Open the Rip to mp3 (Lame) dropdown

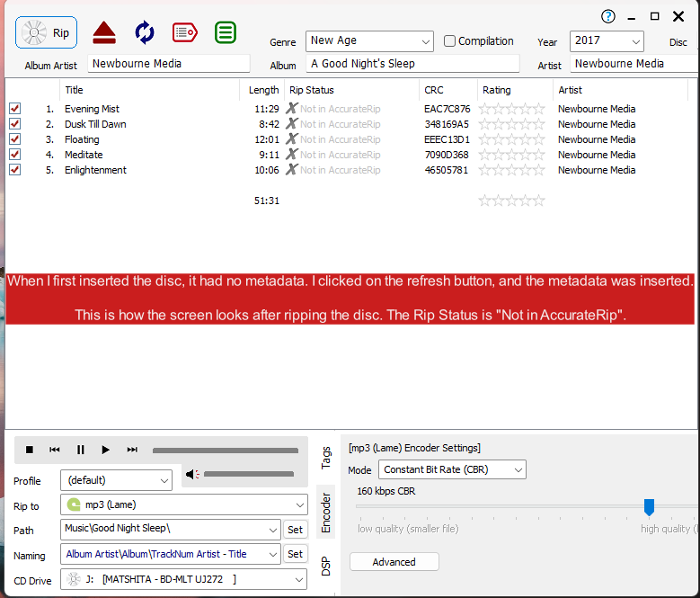[299, 504]
